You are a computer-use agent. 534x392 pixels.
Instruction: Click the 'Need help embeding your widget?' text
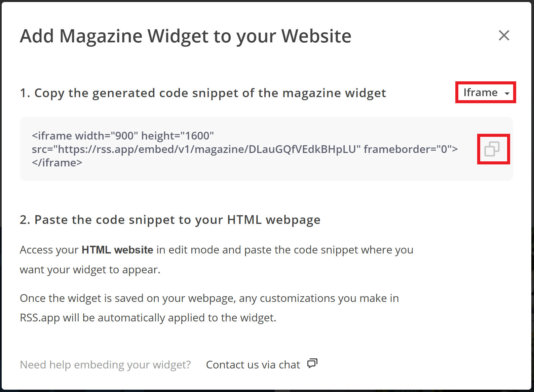tap(105, 365)
